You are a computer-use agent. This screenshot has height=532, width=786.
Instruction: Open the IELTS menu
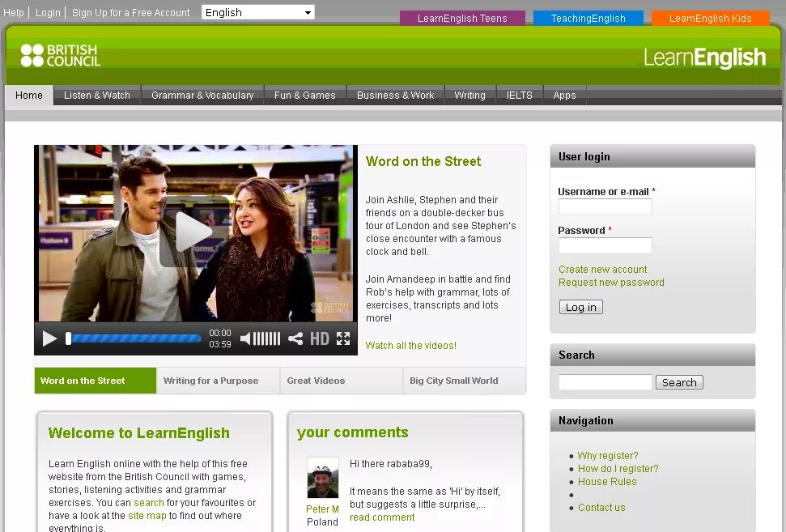[520, 96]
